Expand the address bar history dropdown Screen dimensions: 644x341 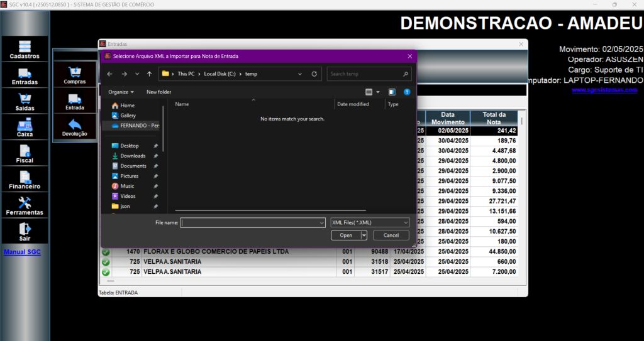300,74
